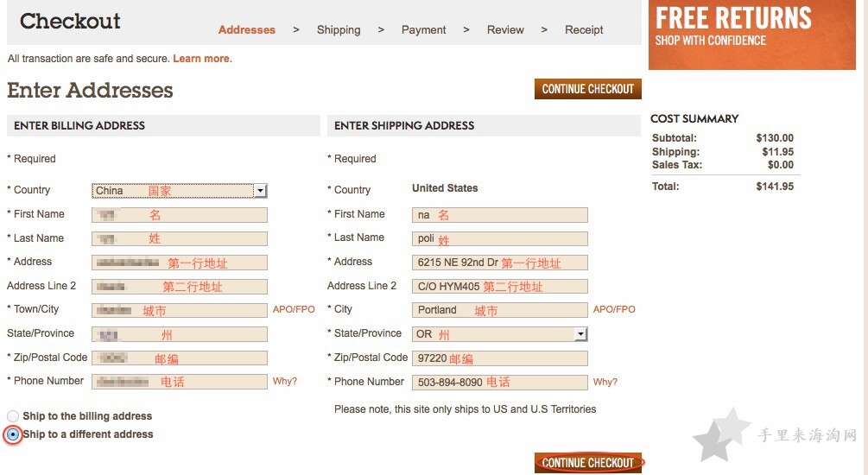868x475 pixels.
Task: Click the billing Address Line 2 field
Action: point(180,286)
